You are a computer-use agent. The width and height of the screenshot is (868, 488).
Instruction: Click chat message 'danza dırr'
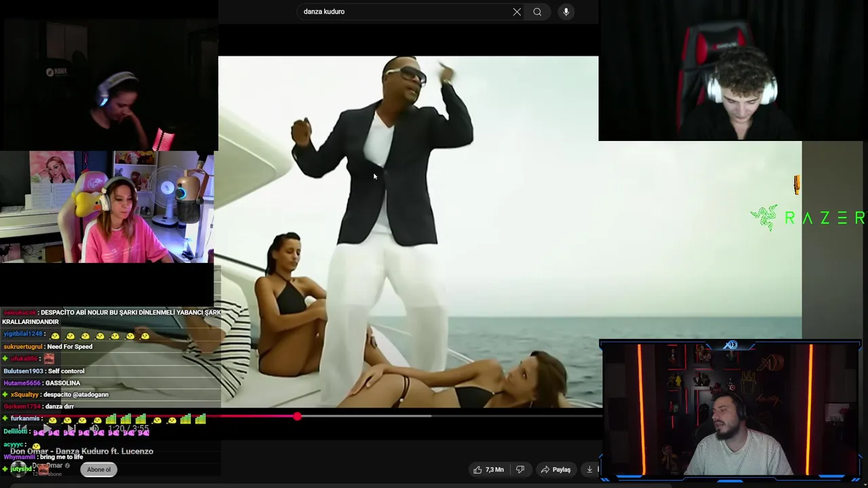60,406
